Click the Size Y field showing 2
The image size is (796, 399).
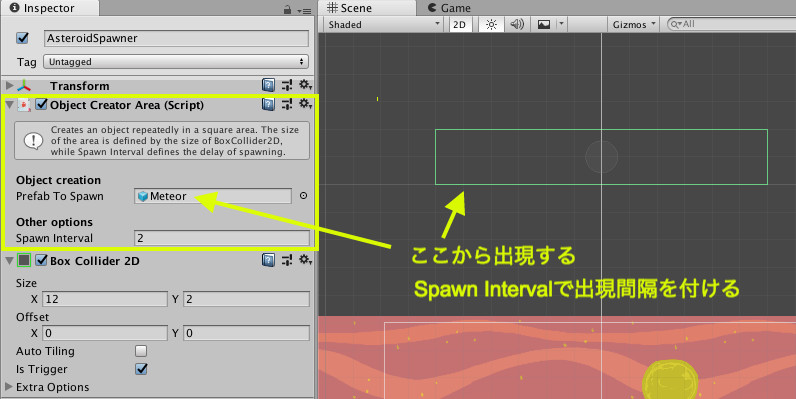coord(246,299)
